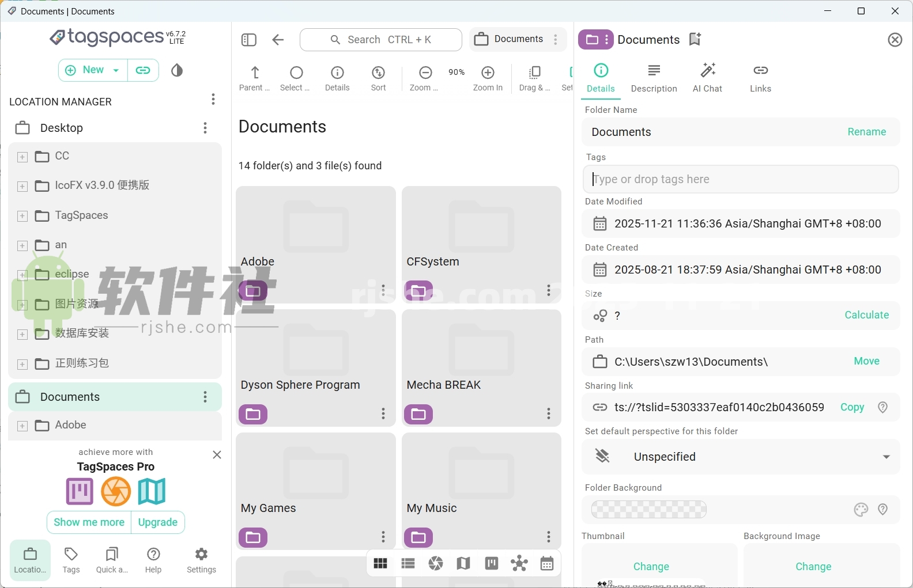Rename the Documents folder
Viewport: 913px width, 588px height.
click(866, 132)
